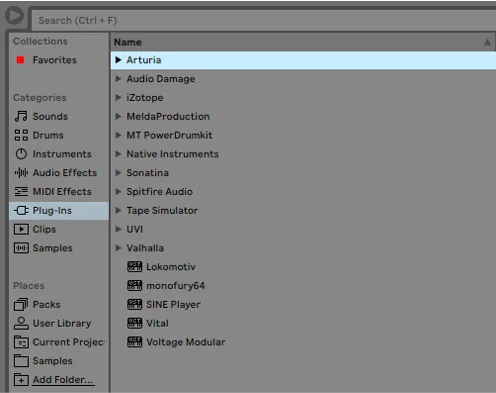Viewport: 496px width, 393px height.
Task: Click the Drums grid icon
Action: point(21,135)
